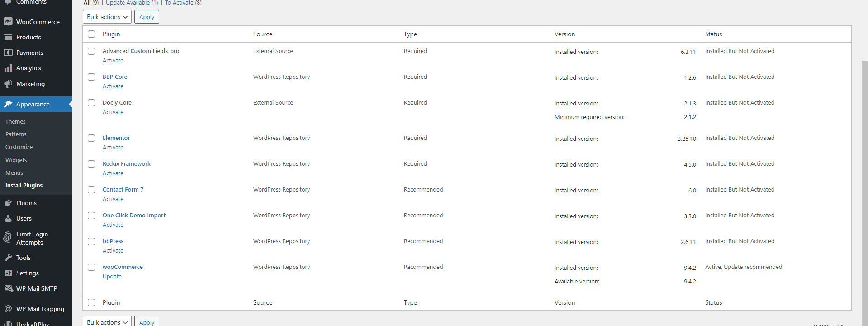Image resolution: width=868 pixels, height=326 pixels.
Task: Select the Install Plugins submenu item
Action: click(x=24, y=185)
